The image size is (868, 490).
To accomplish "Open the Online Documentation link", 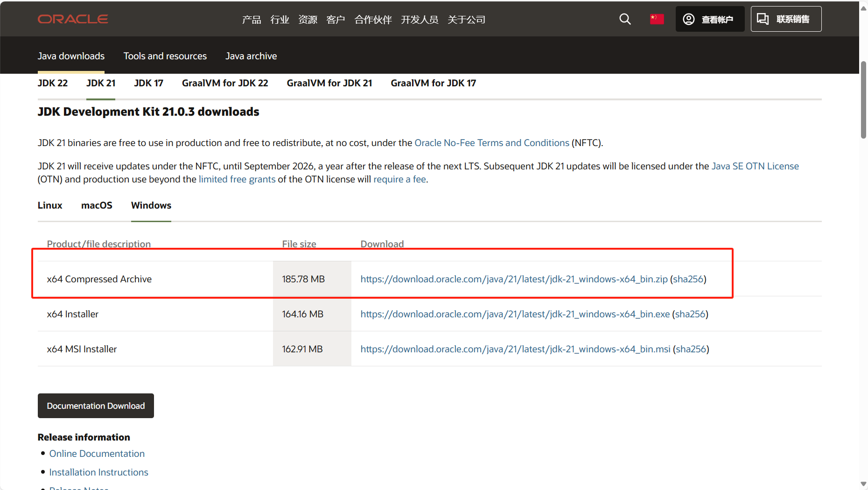I will click(x=97, y=454).
